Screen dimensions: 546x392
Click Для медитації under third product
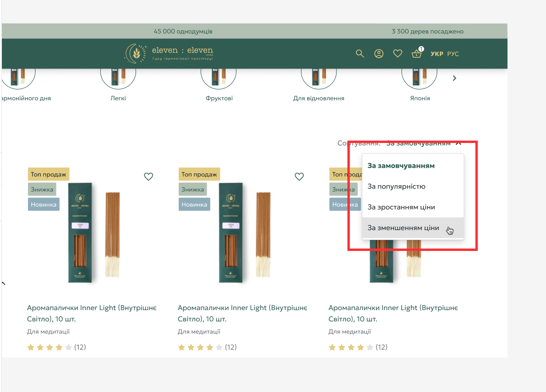point(350,332)
